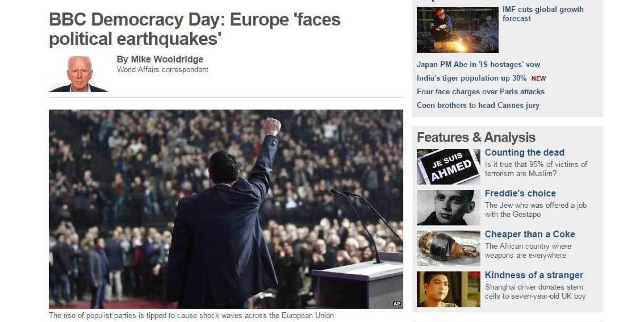Click the main rally crowd photo
644x322 pixels.
coord(226,209)
